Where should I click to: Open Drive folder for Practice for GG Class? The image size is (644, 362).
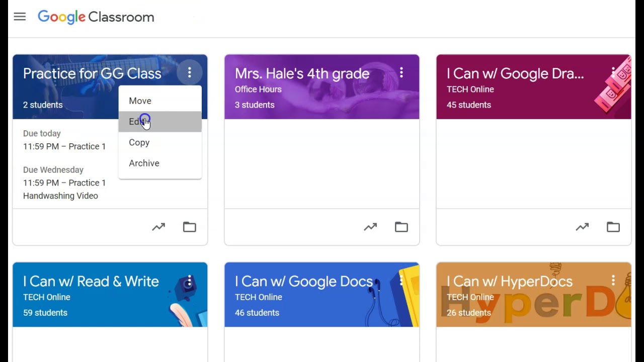(190, 227)
